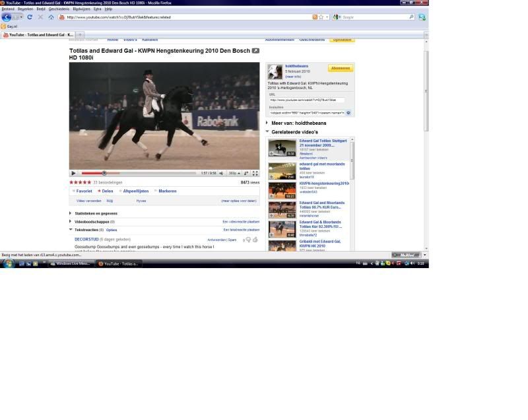528x420 pixels.
Task: Open the Bladwijzers menu
Action: [x=82, y=9]
